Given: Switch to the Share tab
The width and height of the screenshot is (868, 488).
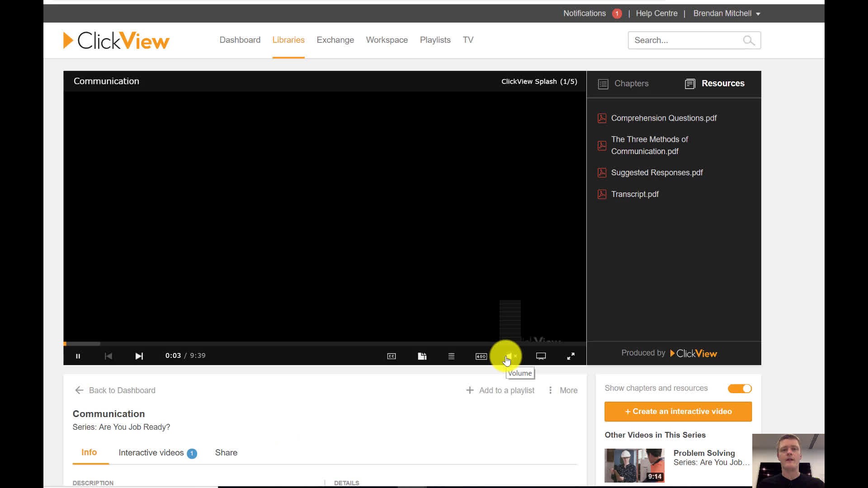Looking at the screenshot, I should click(226, 452).
